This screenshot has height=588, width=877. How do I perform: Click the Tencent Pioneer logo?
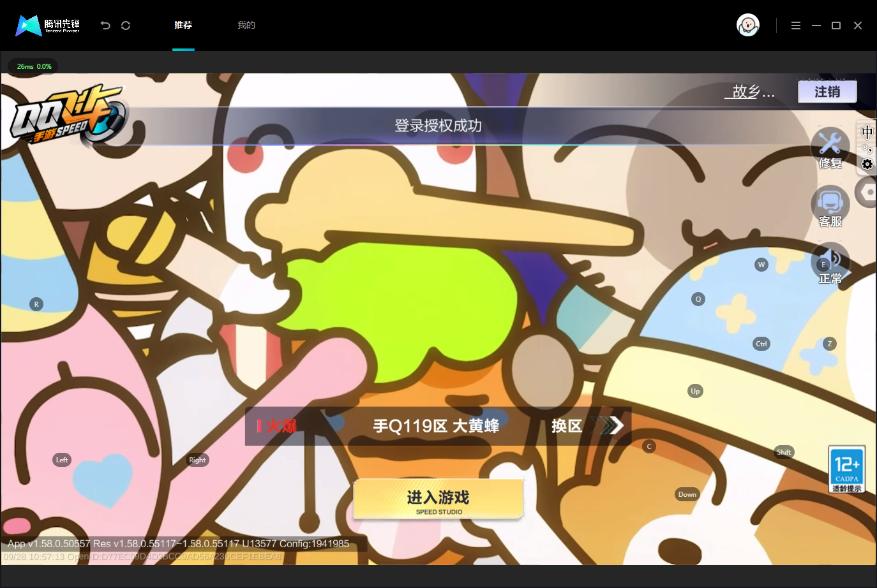tap(48, 26)
